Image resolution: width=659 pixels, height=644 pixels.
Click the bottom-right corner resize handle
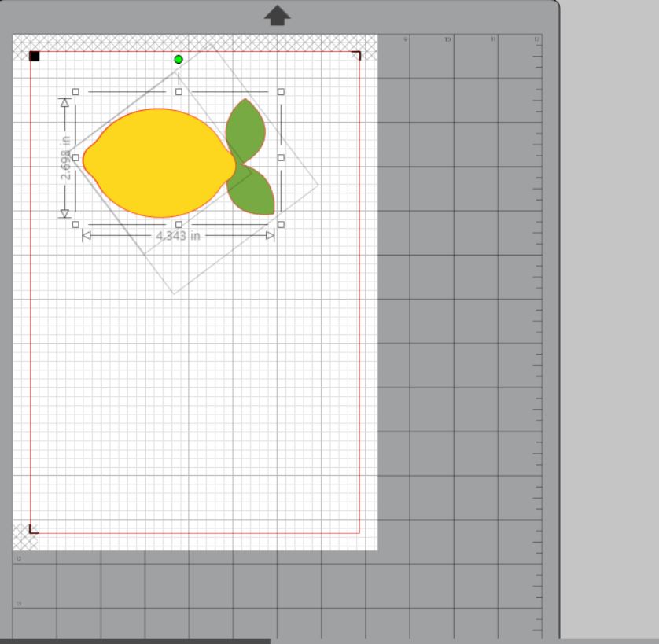(x=281, y=224)
